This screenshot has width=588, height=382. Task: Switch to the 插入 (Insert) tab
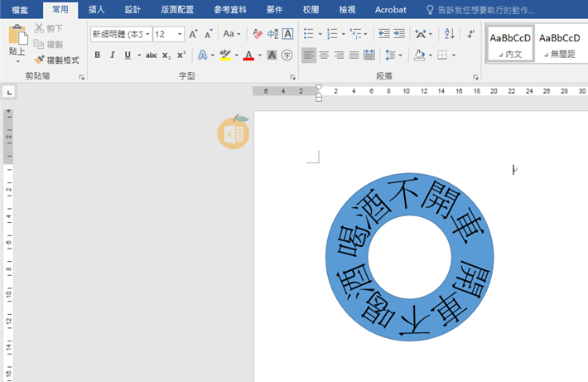click(96, 9)
